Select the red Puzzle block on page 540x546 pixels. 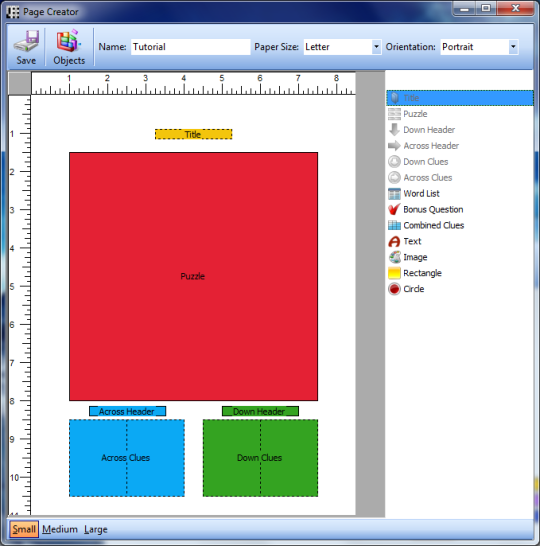(x=193, y=276)
